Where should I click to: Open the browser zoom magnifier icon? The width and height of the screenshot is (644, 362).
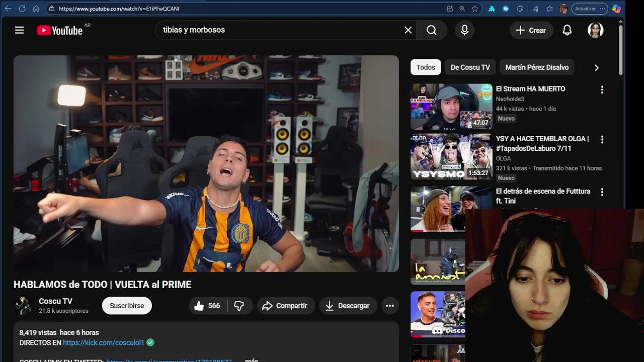point(462,9)
